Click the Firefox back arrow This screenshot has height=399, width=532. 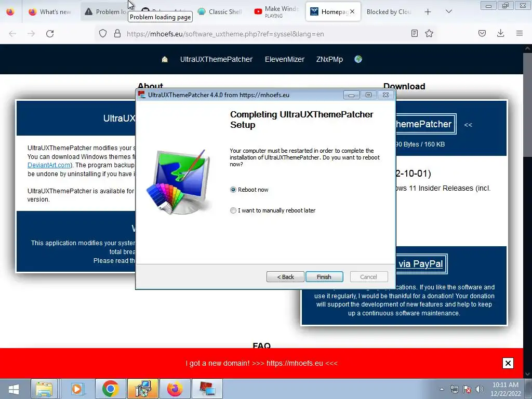(12, 34)
